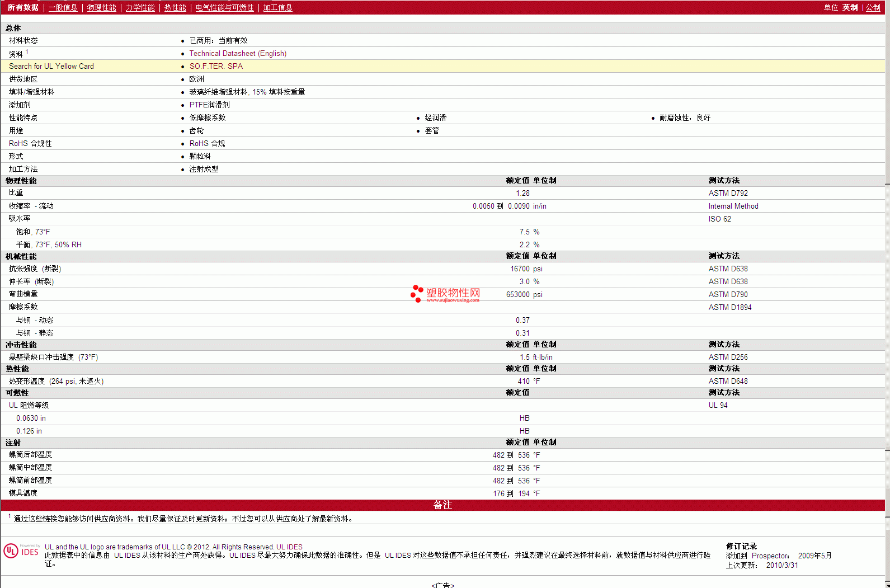Click the UL IDES logo in the footer

[x=21, y=551]
